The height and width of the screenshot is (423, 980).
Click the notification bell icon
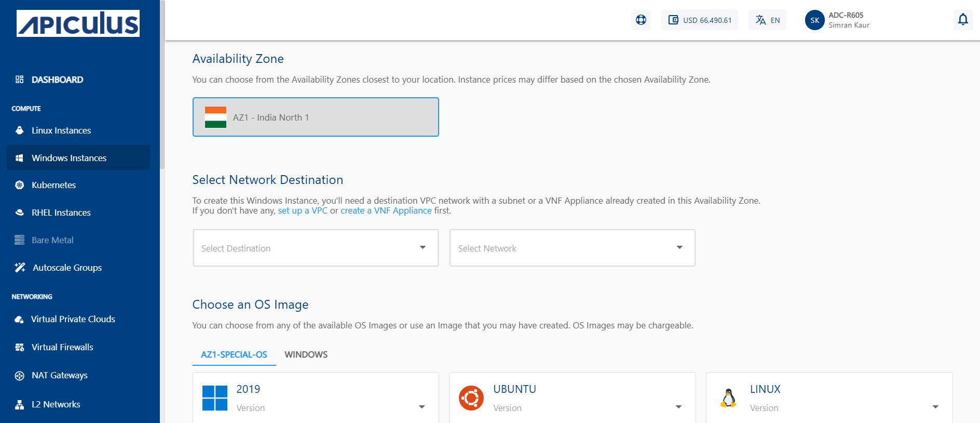(963, 20)
